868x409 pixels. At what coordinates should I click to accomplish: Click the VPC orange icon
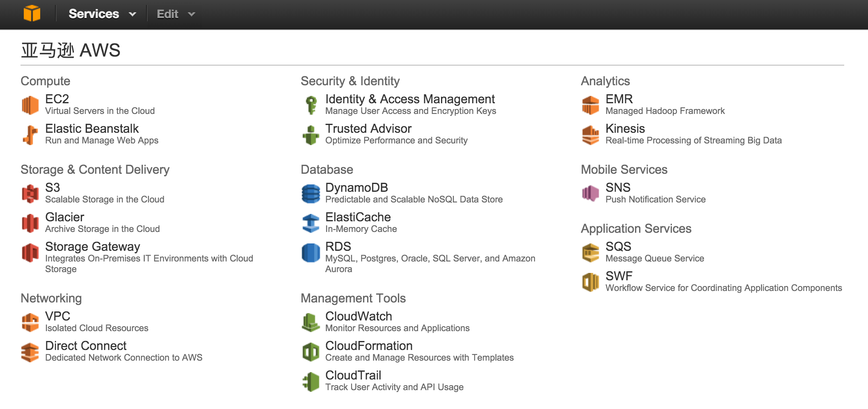point(30,322)
